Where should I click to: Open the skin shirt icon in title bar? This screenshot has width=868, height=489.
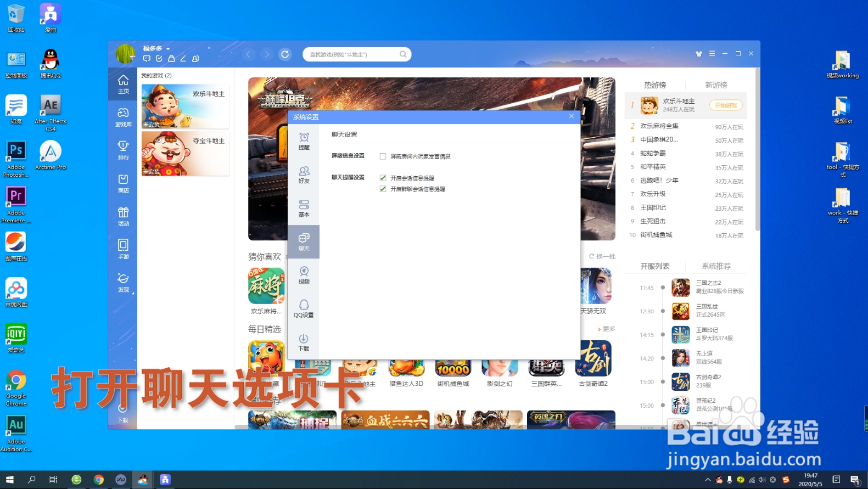click(x=699, y=54)
